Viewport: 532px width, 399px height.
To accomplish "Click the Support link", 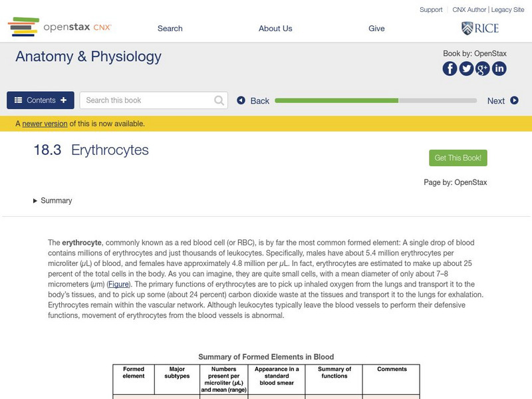I will pos(431,10).
